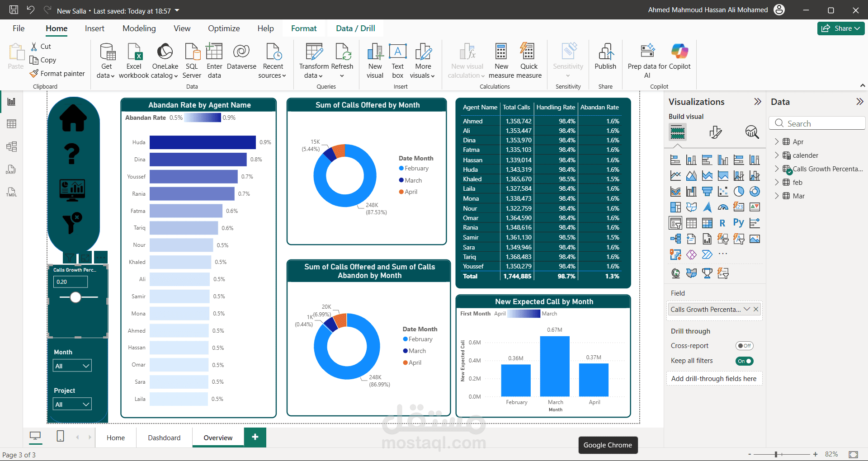
Task: Click the Calls Growth slicer slider handle
Action: pyautogui.click(x=75, y=297)
